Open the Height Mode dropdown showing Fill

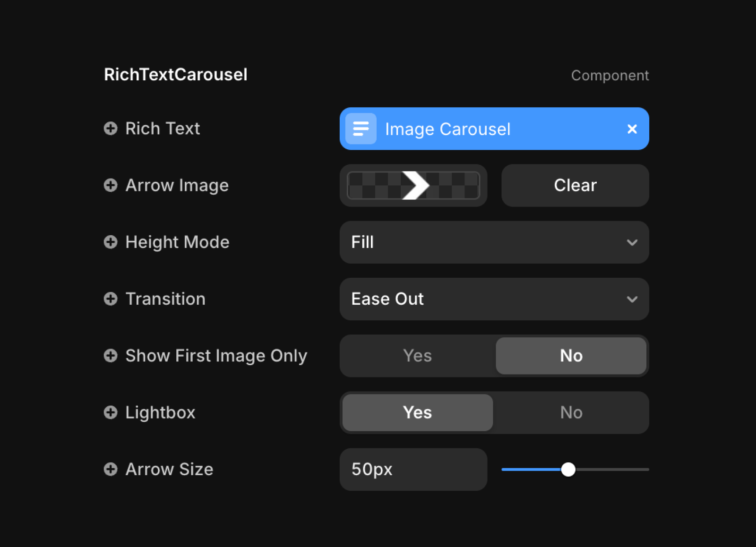[x=494, y=242]
